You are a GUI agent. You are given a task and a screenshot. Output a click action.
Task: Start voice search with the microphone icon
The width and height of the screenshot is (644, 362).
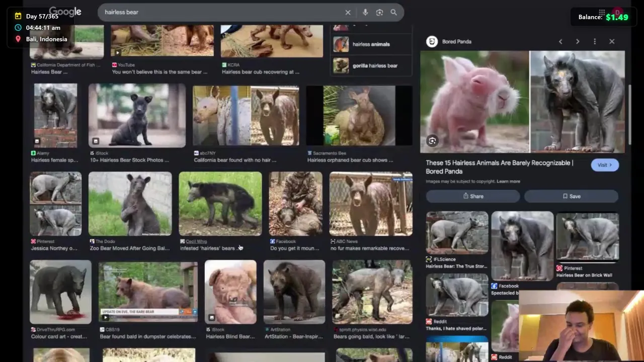point(365,12)
